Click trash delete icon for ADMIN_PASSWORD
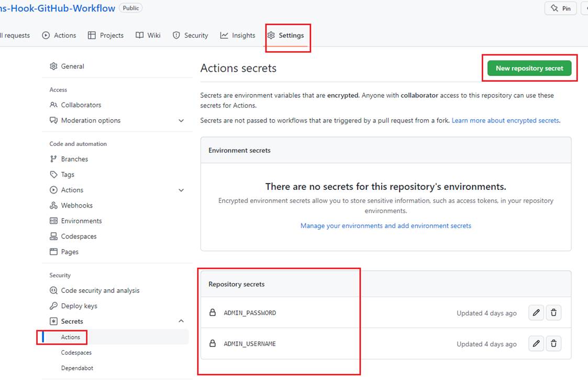 tap(553, 313)
